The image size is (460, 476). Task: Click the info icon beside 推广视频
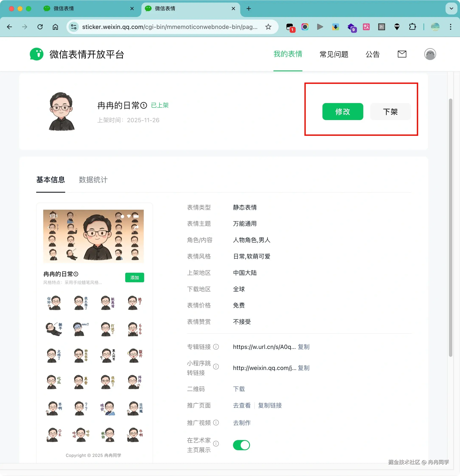216,423
